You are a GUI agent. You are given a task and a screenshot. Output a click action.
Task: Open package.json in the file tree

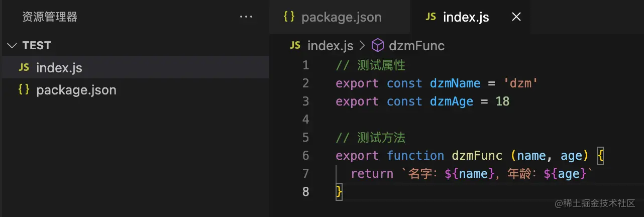point(76,90)
